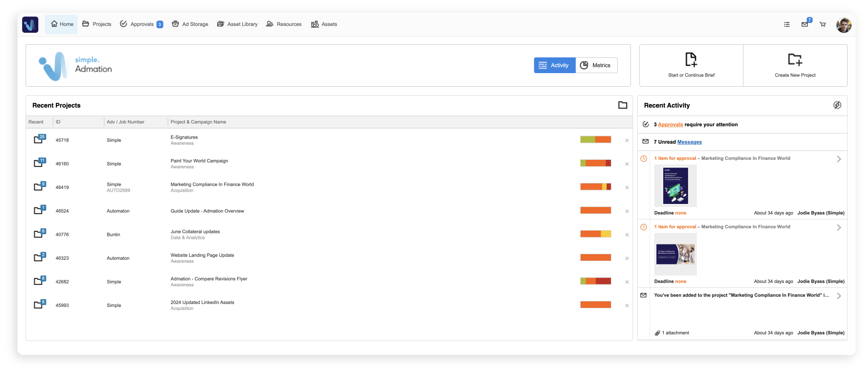This screenshot has width=868, height=372.
Task: Open the task list icon in the header
Action: (x=787, y=25)
